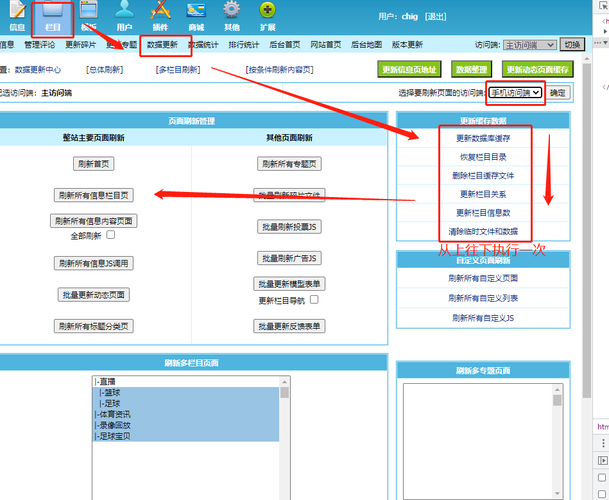Open the 插件 plugin icon

[160, 16]
